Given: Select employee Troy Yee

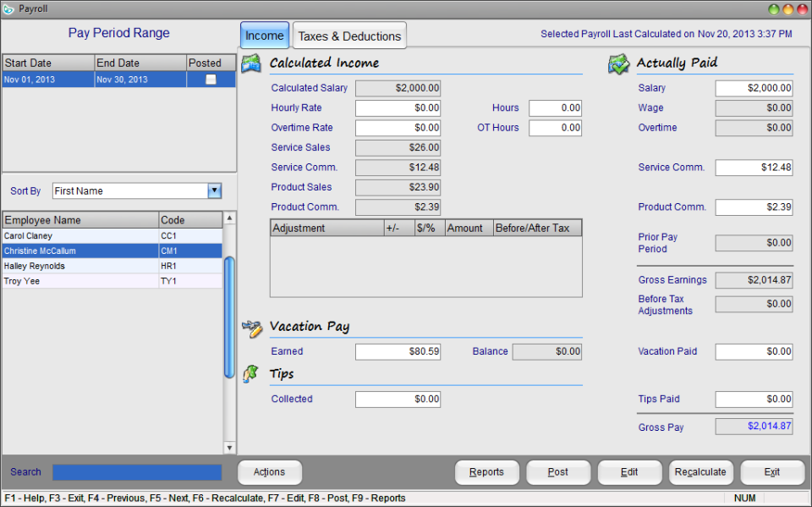Looking at the screenshot, I should [x=112, y=281].
